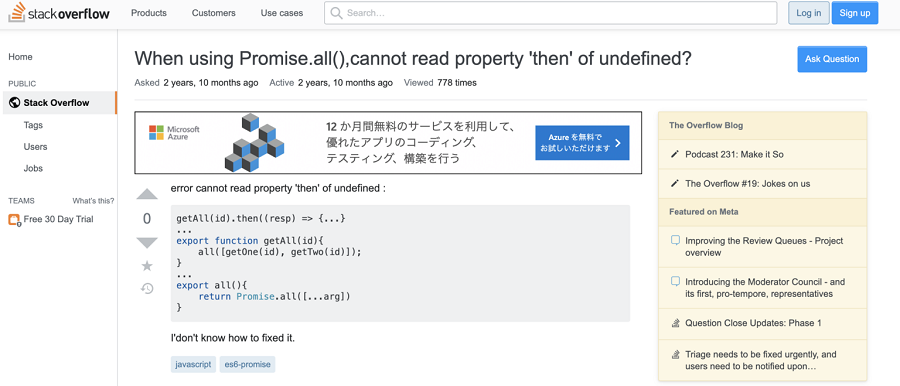
Task: Click the Azure free trial banner button
Action: 582,143
